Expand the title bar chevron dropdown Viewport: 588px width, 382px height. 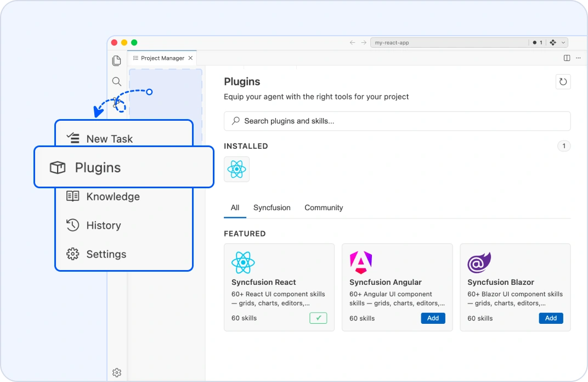tap(563, 42)
